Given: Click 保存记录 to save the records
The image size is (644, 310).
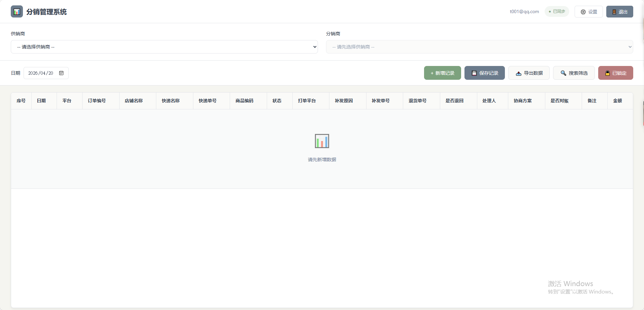Looking at the screenshot, I should 484,73.
